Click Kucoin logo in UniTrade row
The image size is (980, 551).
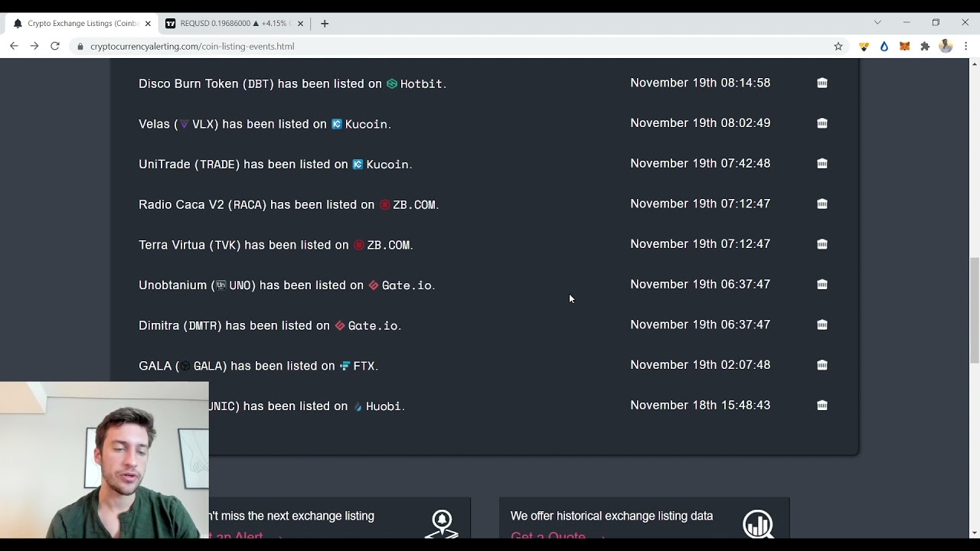(x=358, y=164)
